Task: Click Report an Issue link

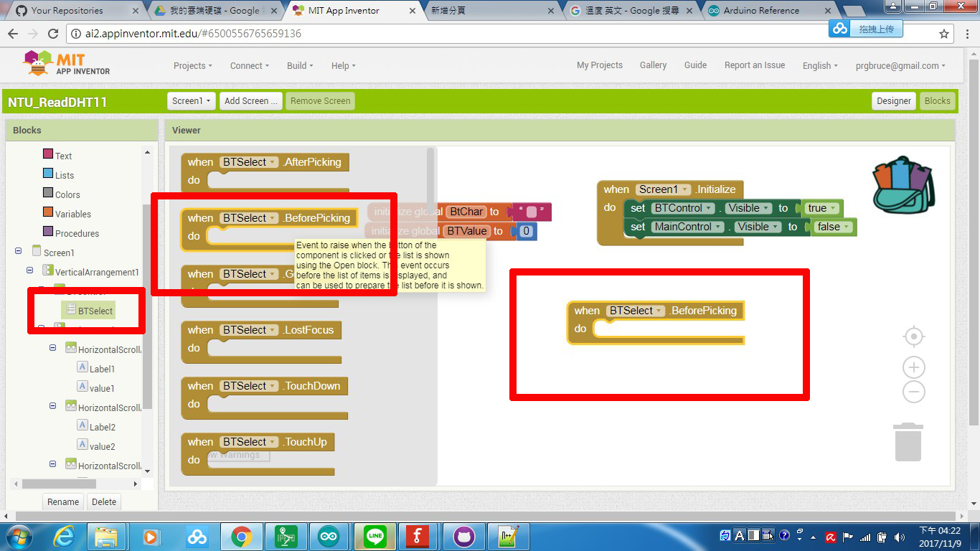Action: 755,65
